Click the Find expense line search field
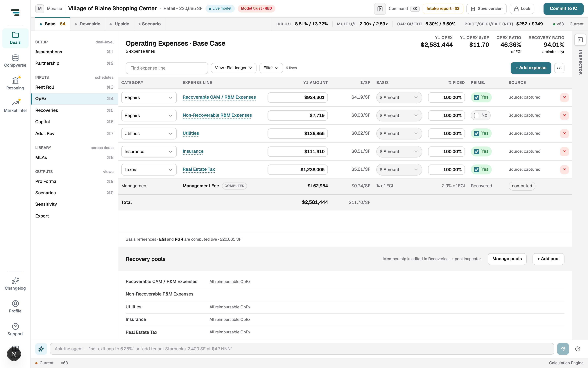Screen dimensions: 588x368 tap(167, 68)
